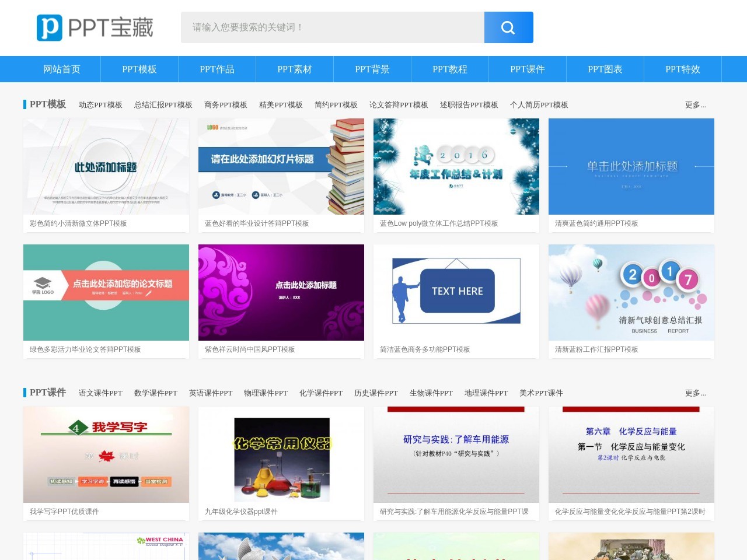Open the 彩色简约小清新微立体 template thumbnail

tap(106, 167)
